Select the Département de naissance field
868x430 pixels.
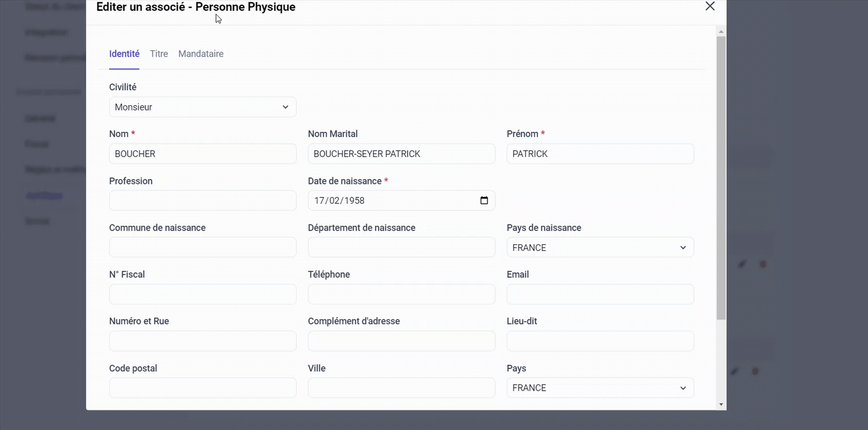pos(401,248)
